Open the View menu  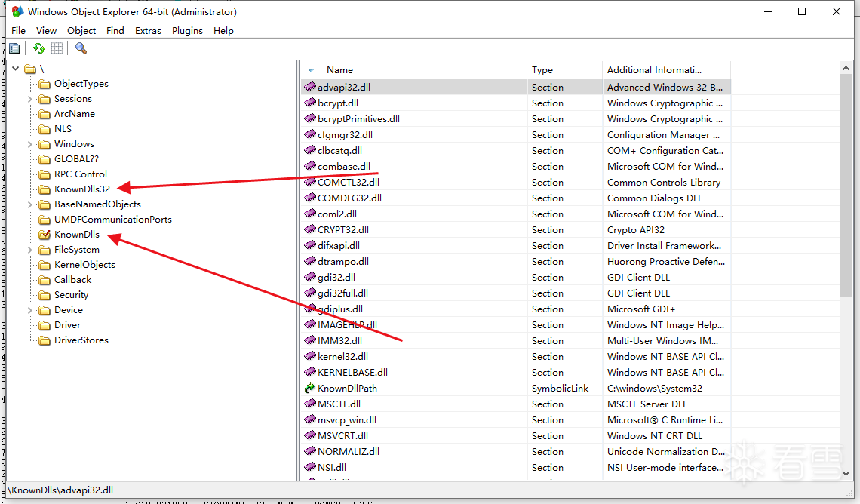[x=46, y=31]
